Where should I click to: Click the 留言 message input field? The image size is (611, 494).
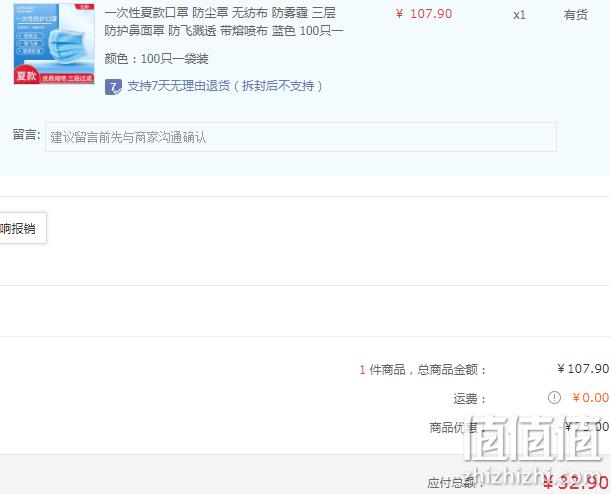301,137
